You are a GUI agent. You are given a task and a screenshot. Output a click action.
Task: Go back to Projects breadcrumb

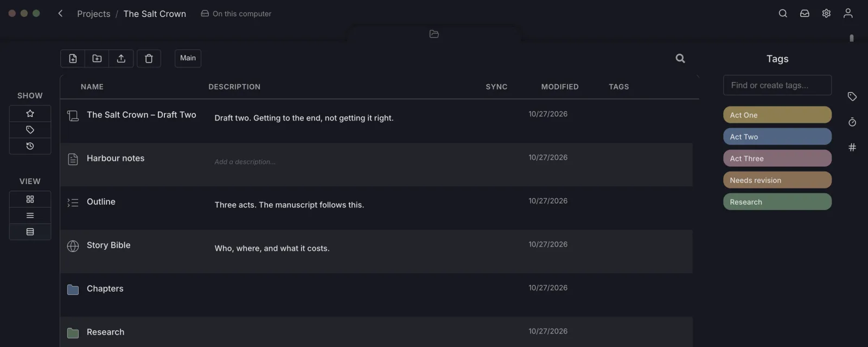coord(93,14)
